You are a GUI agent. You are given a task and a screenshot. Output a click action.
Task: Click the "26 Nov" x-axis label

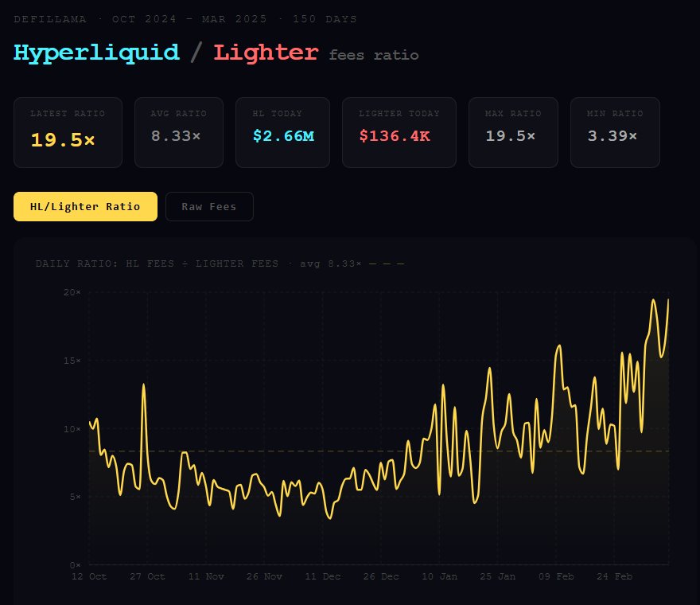click(x=264, y=577)
